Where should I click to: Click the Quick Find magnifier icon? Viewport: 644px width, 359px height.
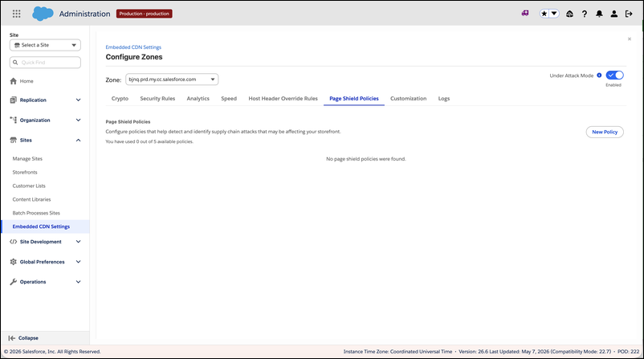pos(15,63)
